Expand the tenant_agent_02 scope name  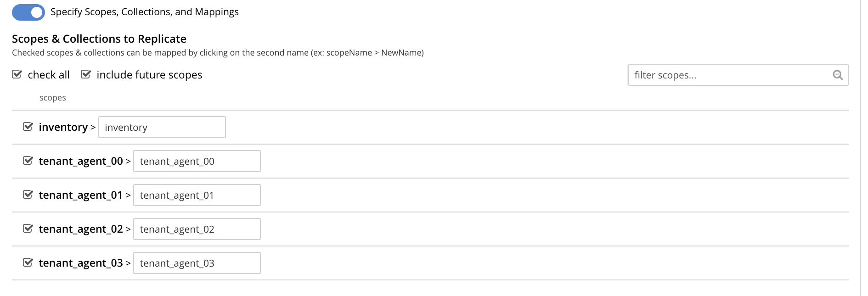click(x=81, y=229)
